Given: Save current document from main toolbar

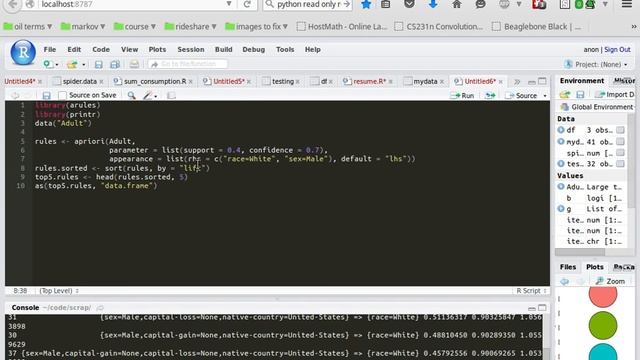Looking at the screenshot, I should point(98,64).
